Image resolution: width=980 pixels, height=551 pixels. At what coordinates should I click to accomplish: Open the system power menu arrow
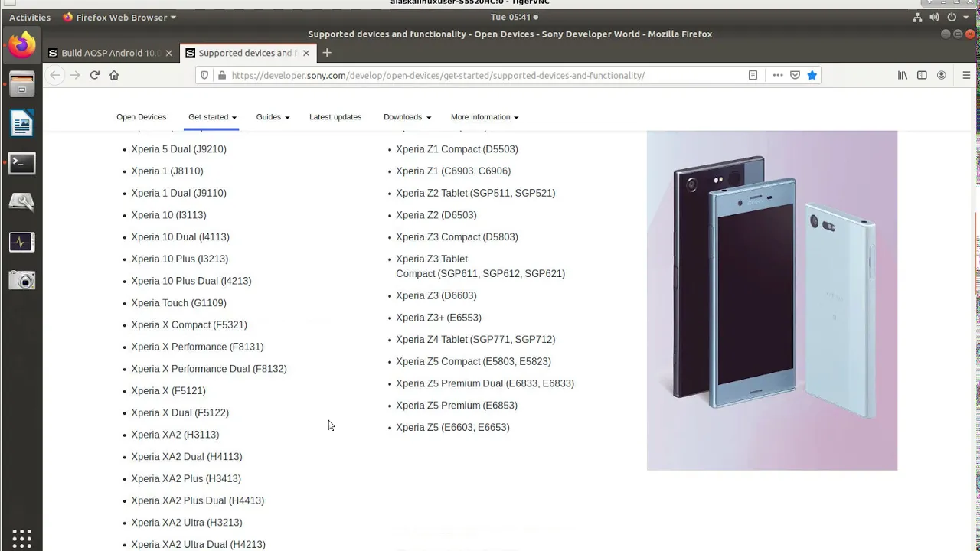click(x=967, y=17)
